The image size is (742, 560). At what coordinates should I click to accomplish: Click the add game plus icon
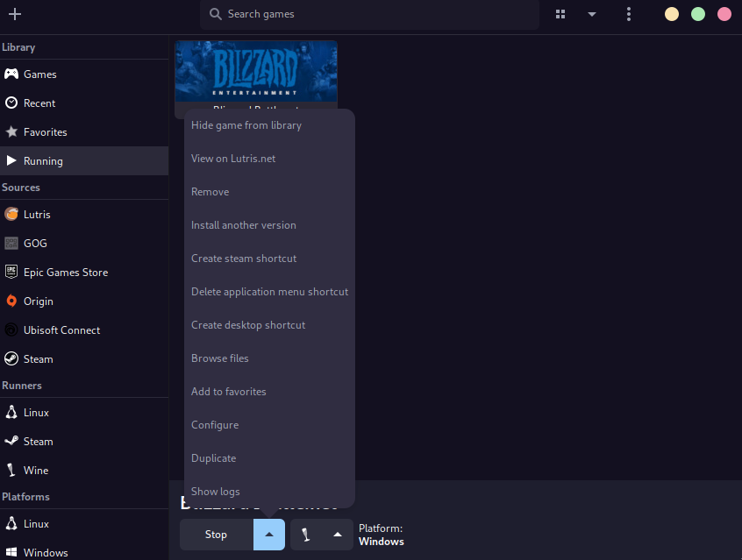tap(12, 14)
